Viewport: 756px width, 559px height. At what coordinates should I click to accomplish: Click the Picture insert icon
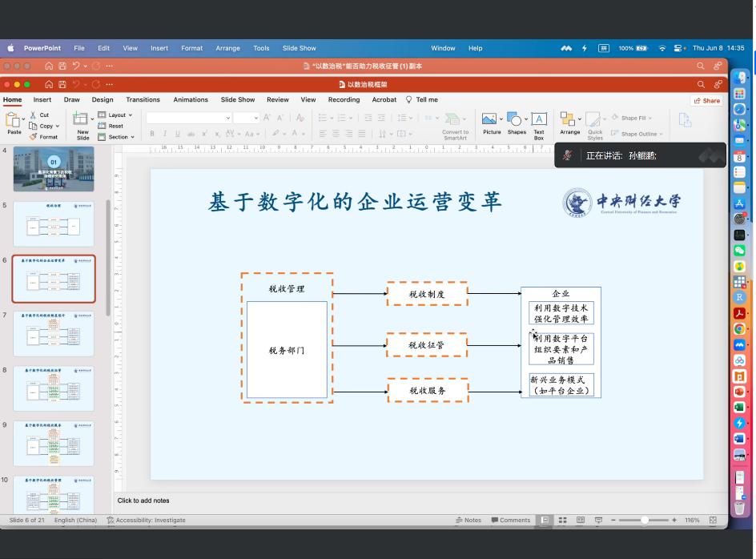pos(491,121)
